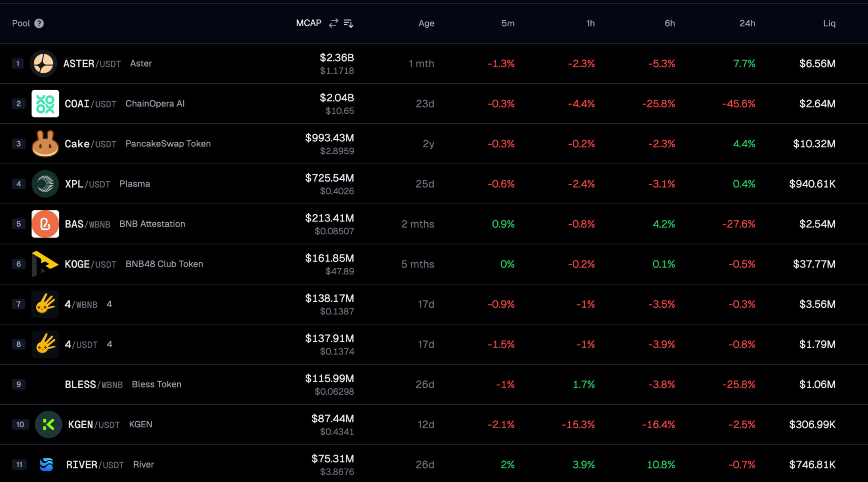Sort by the 6h change column
The height and width of the screenshot is (482, 868).
click(670, 23)
